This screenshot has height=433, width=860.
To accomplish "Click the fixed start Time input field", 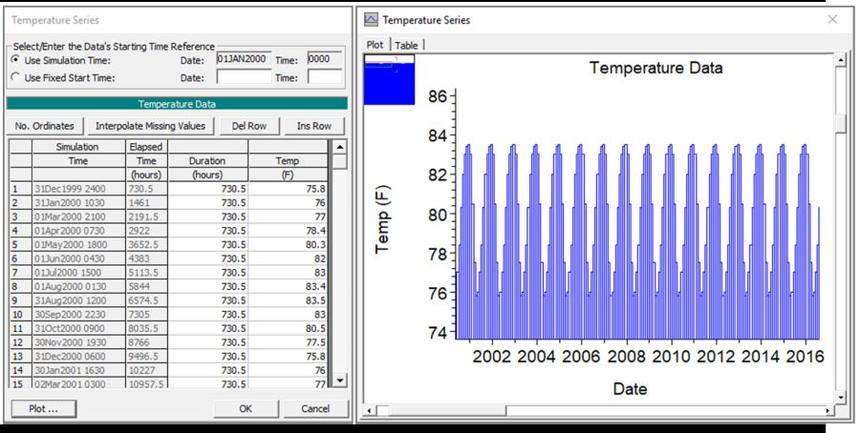I will [x=325, y=77].
